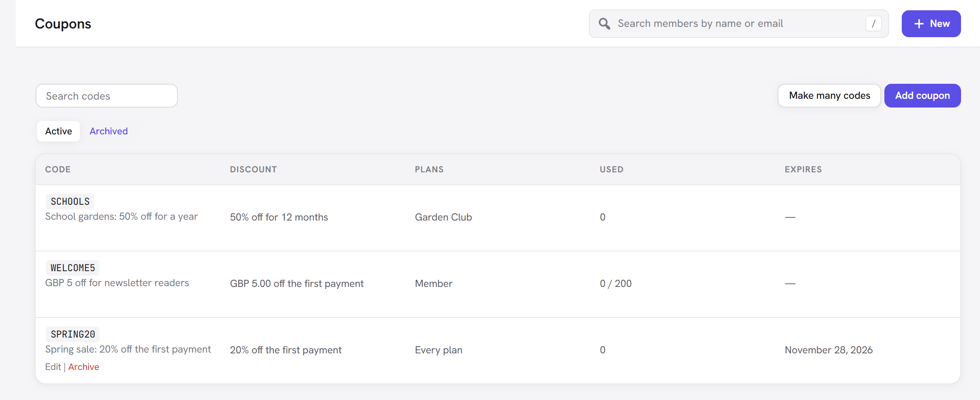Click the Every plan cell
980x400 pixels.
(x=439, y=350)
